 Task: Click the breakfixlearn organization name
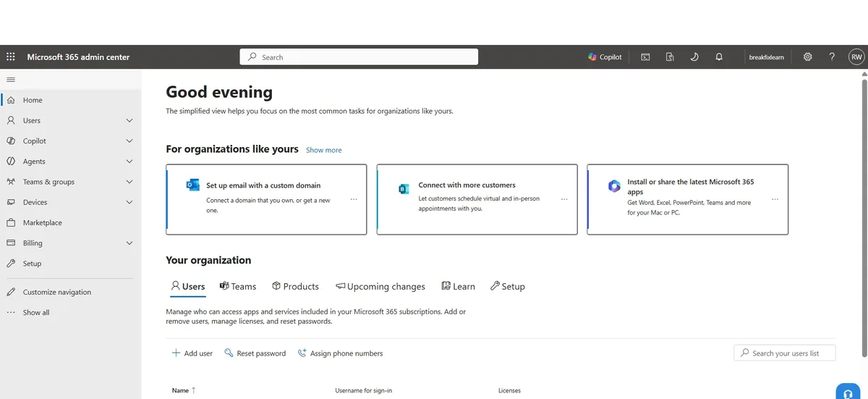[766, 57]
